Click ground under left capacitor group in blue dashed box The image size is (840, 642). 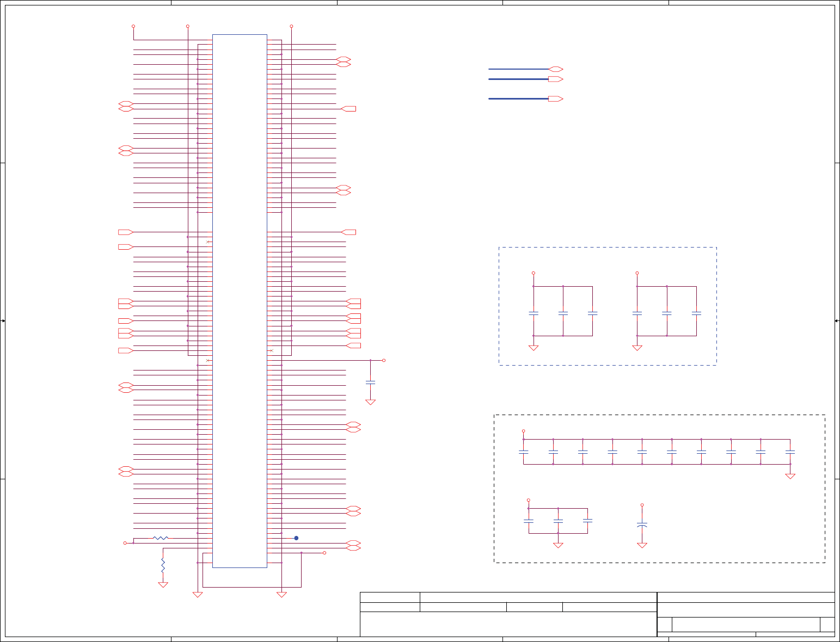point(534,348)
